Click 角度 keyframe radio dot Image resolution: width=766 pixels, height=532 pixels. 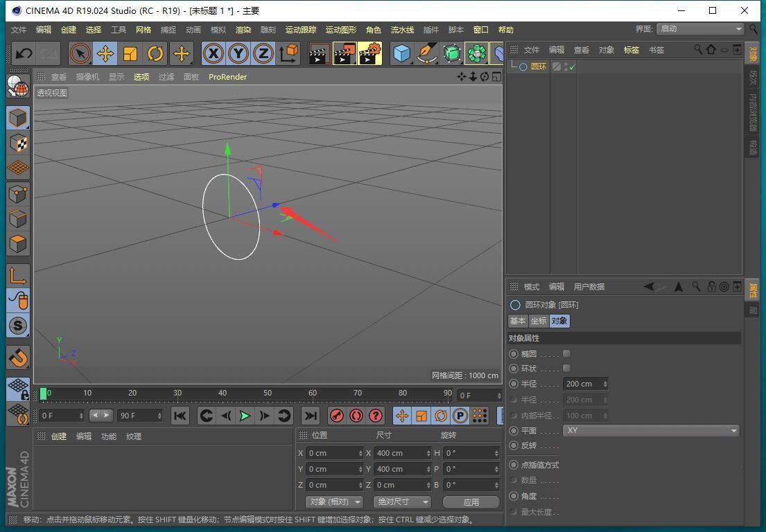point(514,496)
